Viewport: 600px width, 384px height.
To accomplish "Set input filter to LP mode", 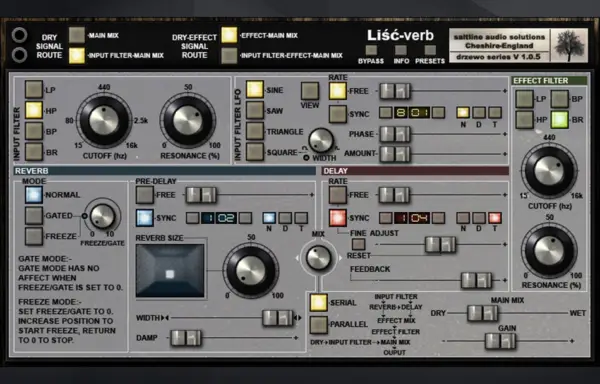I will (34, 89).
